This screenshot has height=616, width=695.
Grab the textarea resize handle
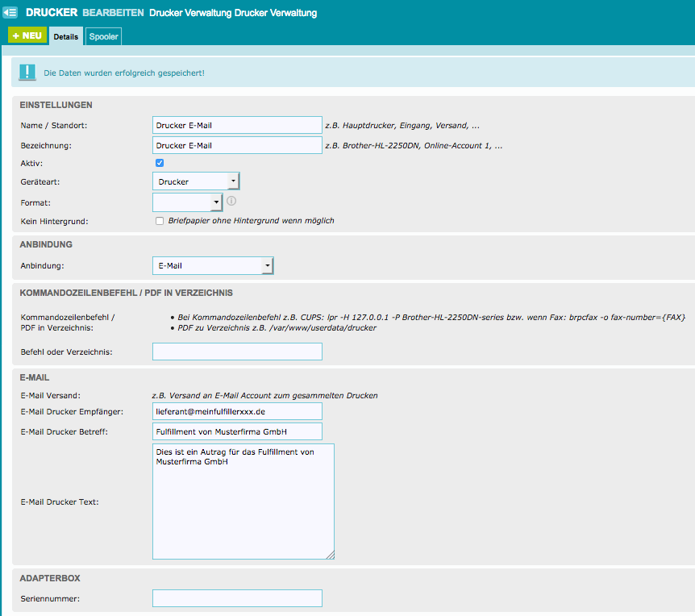click(x=330, y=555)
